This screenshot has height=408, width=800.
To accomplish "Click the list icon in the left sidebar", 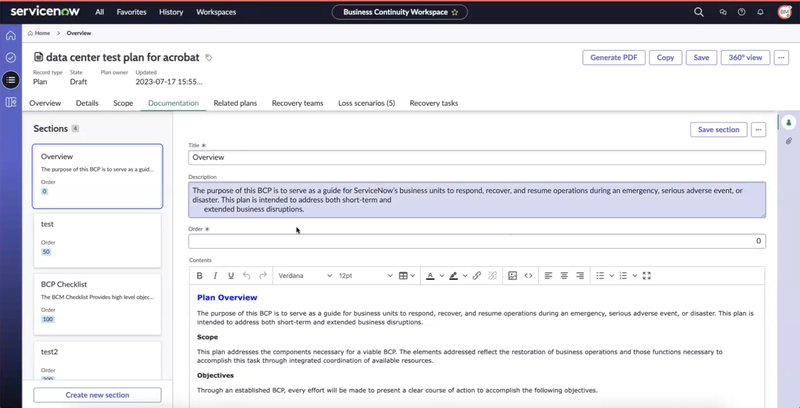I will coord(11,80).
